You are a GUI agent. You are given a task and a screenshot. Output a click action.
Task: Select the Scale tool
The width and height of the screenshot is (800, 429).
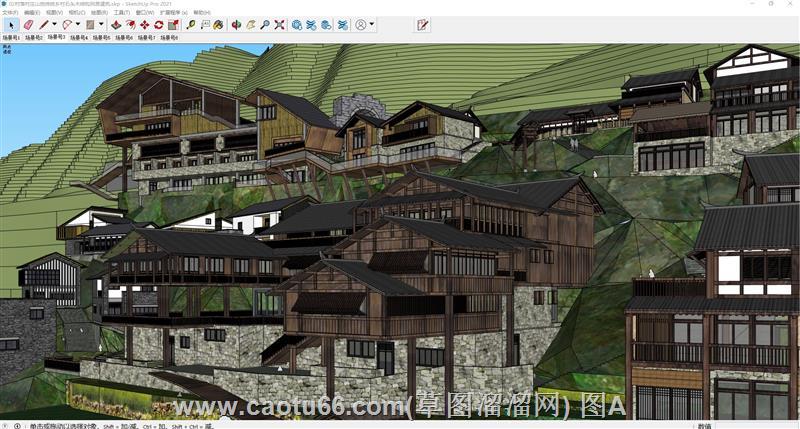(x=173, y=24)
